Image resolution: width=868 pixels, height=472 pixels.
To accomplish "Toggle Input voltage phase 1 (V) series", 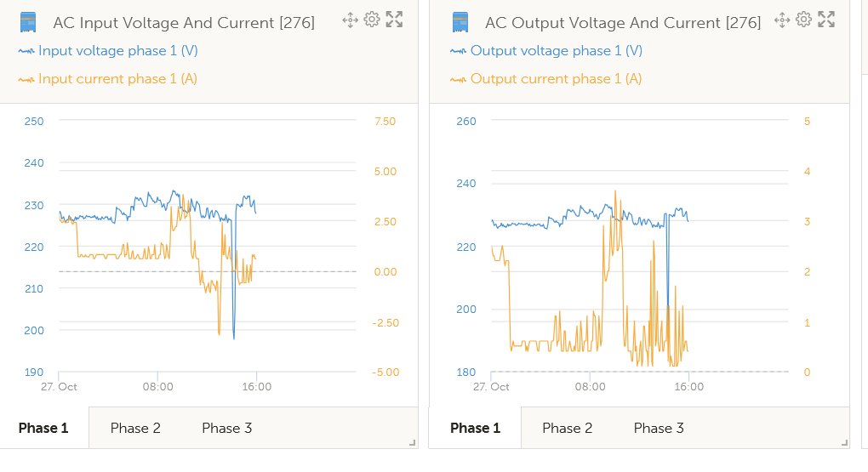I will (x=117, y=52).
